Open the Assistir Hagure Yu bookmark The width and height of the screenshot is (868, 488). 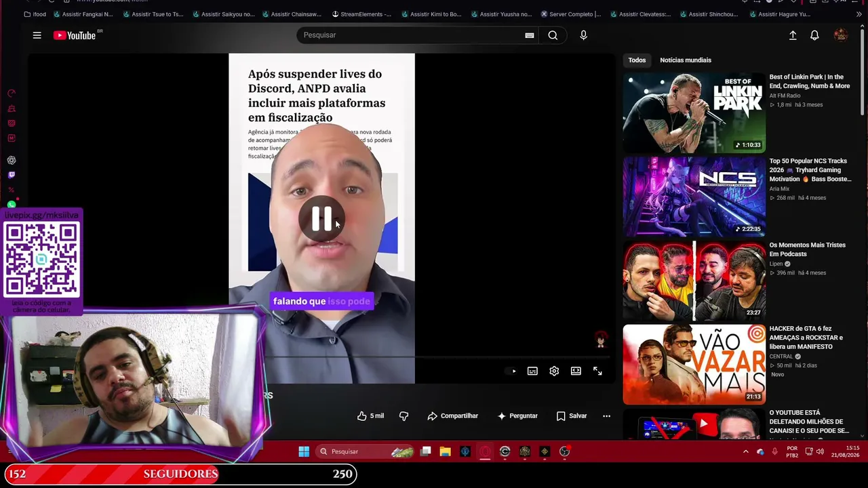779,14
